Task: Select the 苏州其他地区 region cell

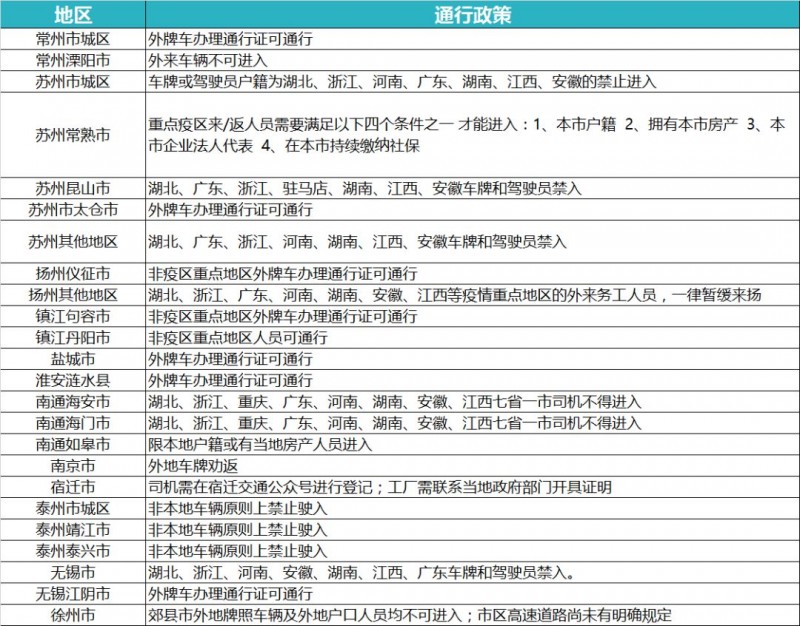Action: [73, 242]
